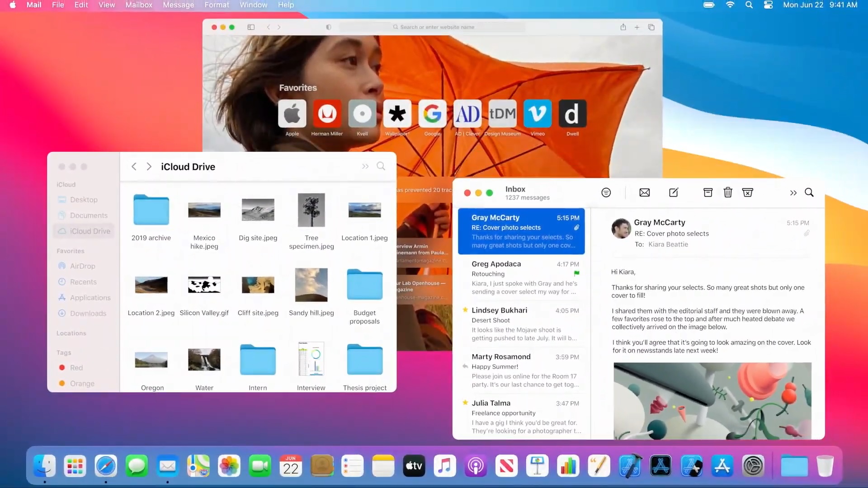
Task: Compose a new message in Mail
Action: tap(673, 192)
